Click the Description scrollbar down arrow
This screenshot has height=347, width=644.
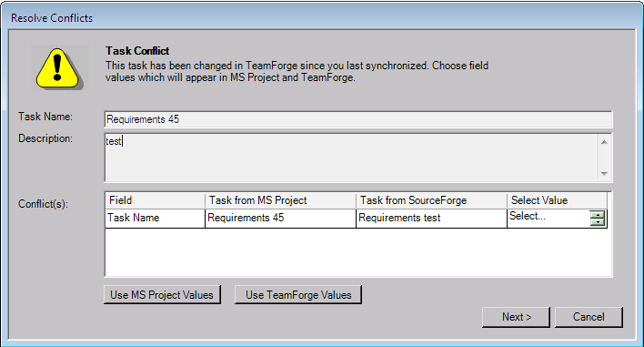(x=604, y=173)
